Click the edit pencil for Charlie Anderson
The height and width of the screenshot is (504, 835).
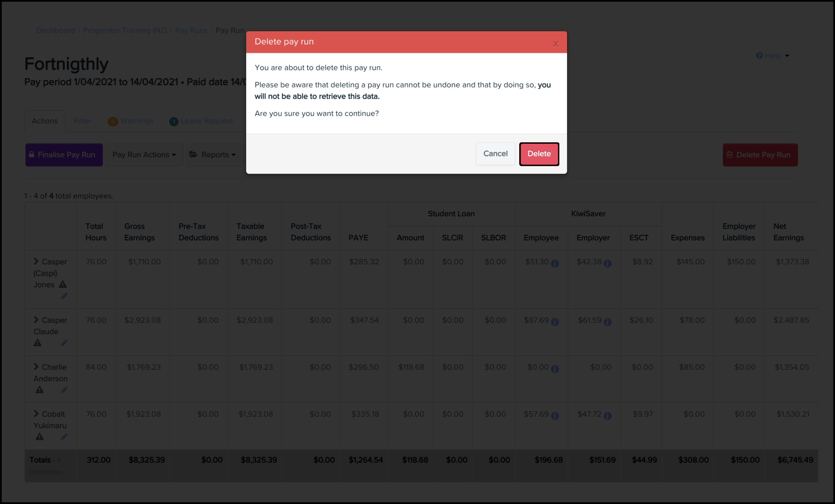click(x=64, y=390)
